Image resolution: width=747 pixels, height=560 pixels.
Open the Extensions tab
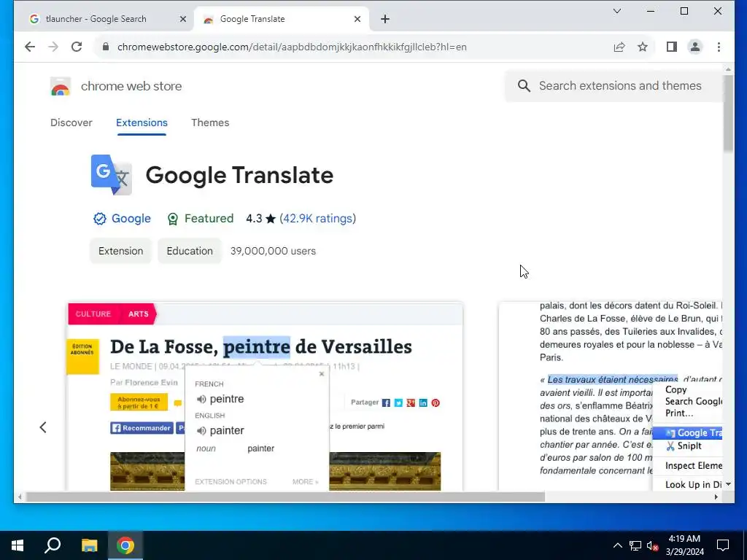click(x=142, y=122)
